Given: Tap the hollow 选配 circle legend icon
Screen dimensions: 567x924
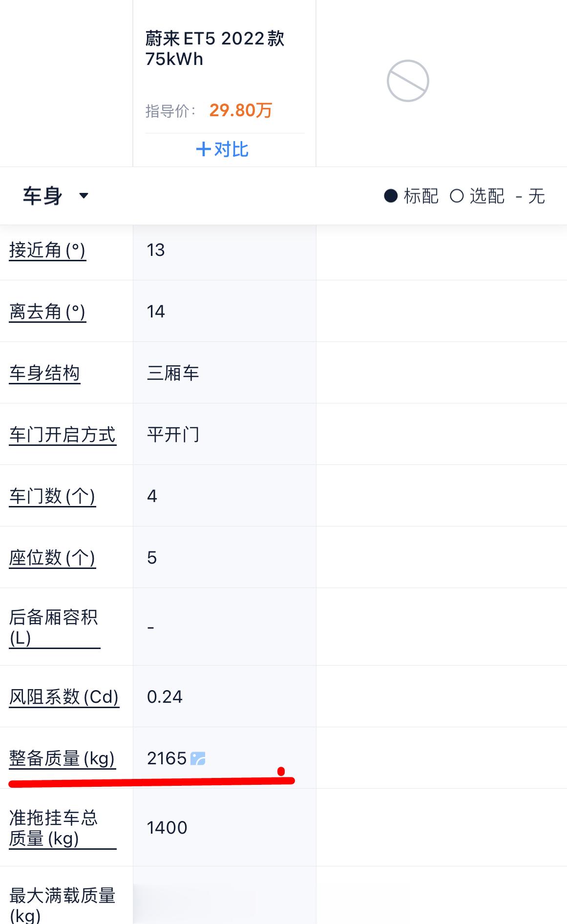Looking at the screenshot, I should coord(457,196).
